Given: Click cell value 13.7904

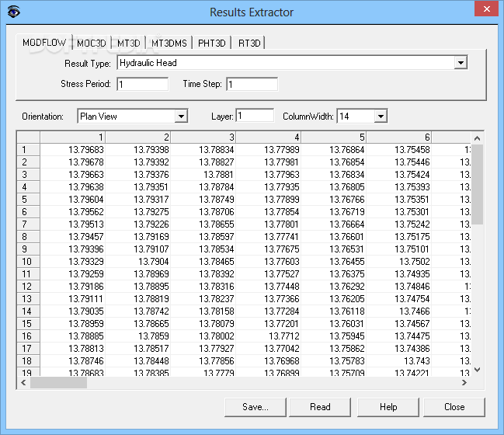Looking at the screenshot, I should 138,262.
